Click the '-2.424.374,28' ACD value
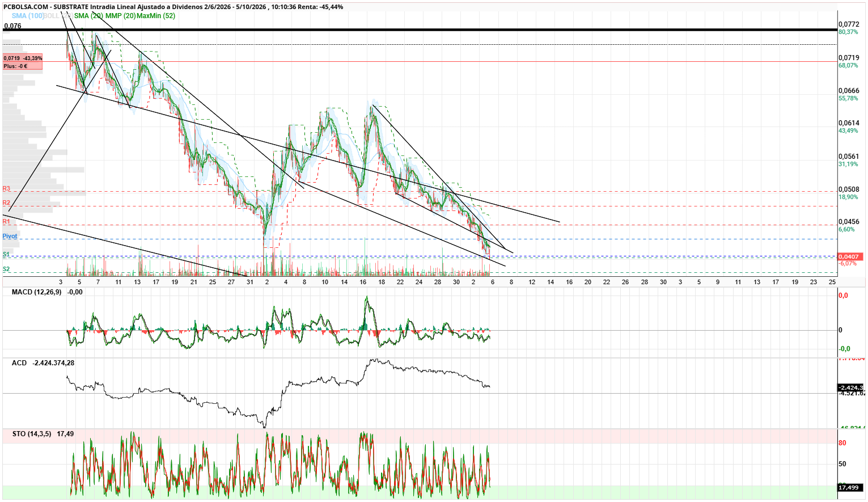Screen dimensions: 868x502 pyautogui.click(x=53, y=363)
